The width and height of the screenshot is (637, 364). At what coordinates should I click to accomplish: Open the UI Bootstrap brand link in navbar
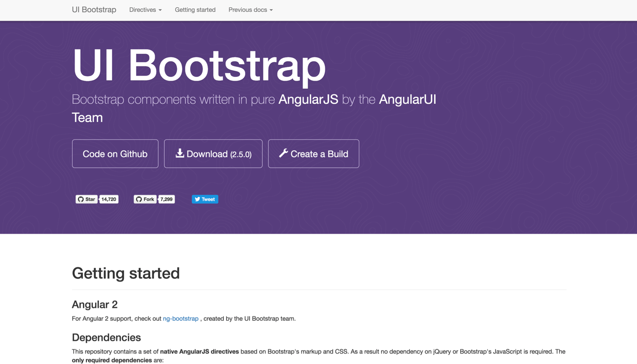(94, 10)
